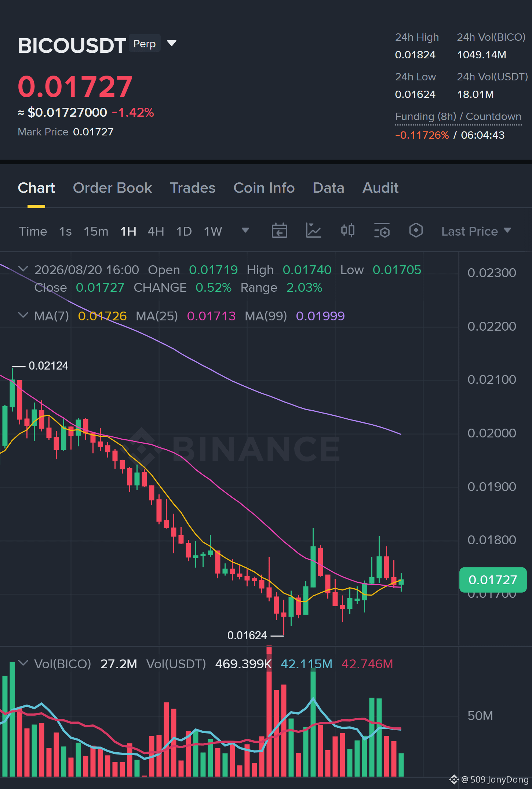The height and width of the screenshot is (789, 532).
Task: Open the BICOUSDT pair selector arrow
Action: pos(172,43)
